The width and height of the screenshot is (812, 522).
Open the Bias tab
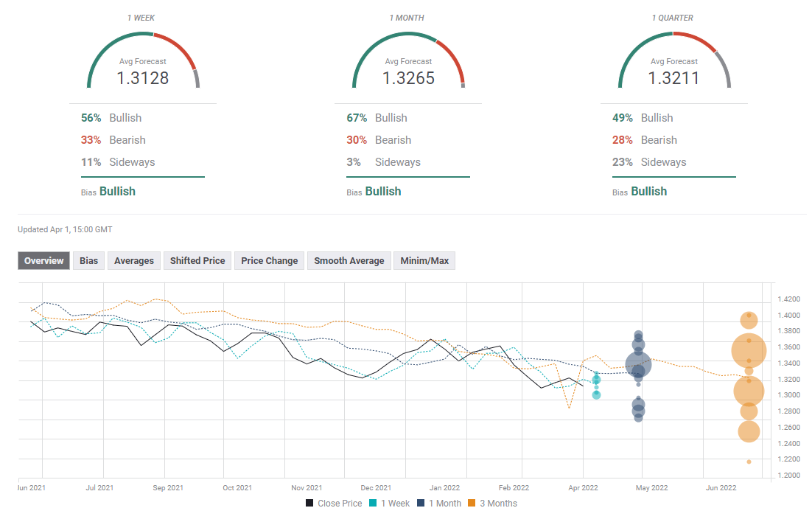pyautogui.click(x=89, y=260)
